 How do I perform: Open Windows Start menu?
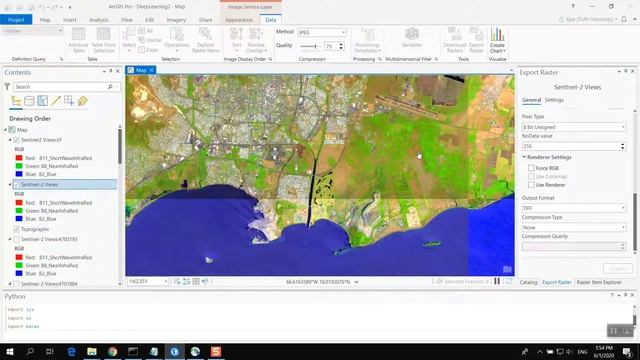(x=9, y=351)
